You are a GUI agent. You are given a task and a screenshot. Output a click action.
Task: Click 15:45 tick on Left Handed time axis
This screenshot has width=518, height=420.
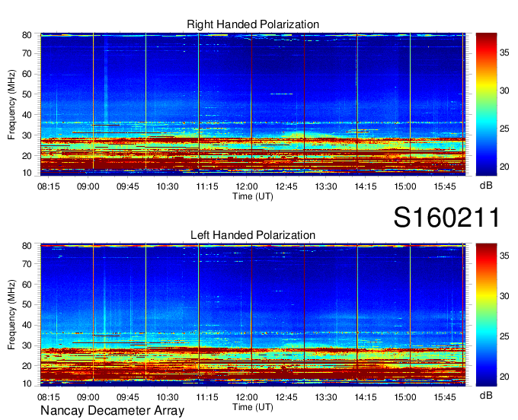click(445, 397)
